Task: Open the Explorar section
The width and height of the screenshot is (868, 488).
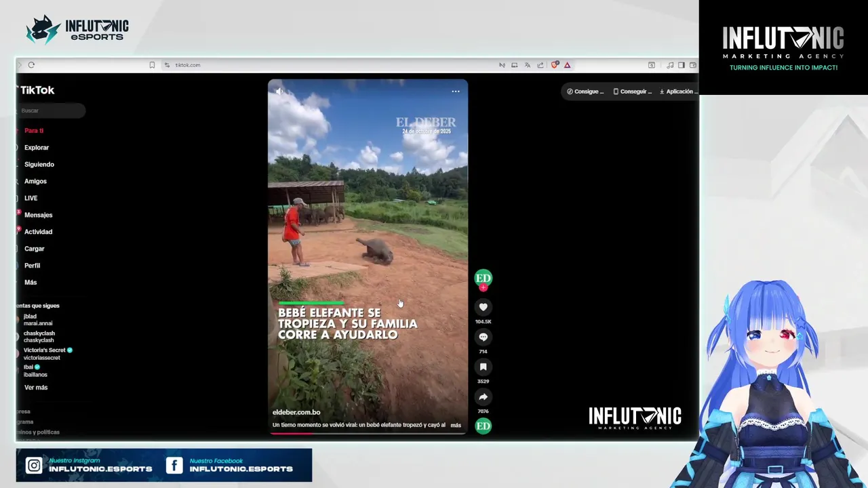Action: (36, 148)
